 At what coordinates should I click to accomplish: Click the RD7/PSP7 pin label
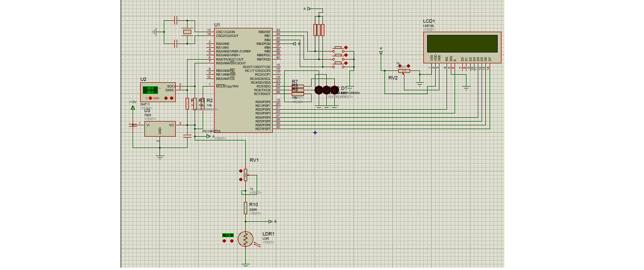[x=263, y=129]
